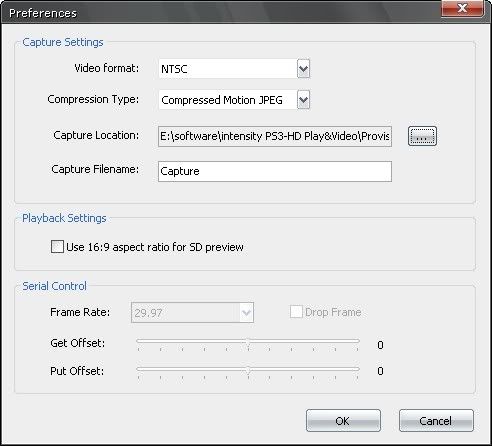Click the Serial Control group label
This screenshot has height=446, width=492.
[54, 286]
